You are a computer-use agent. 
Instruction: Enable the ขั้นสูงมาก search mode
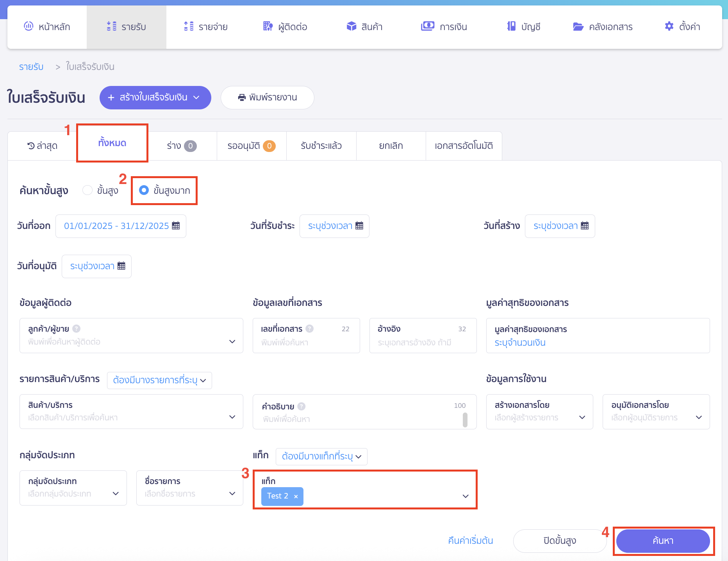(144, 190)
